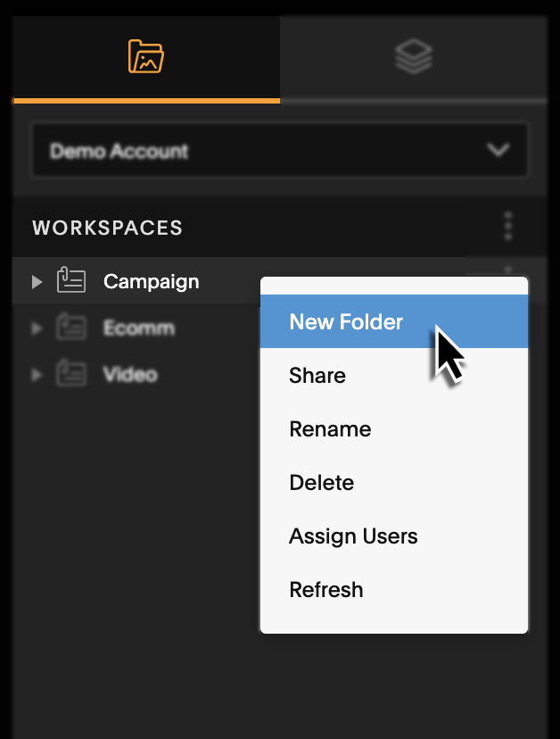Select the Video workspace label
Image resolution: width=560 pixels, height=739 pixels.
(x=130, y=375)
